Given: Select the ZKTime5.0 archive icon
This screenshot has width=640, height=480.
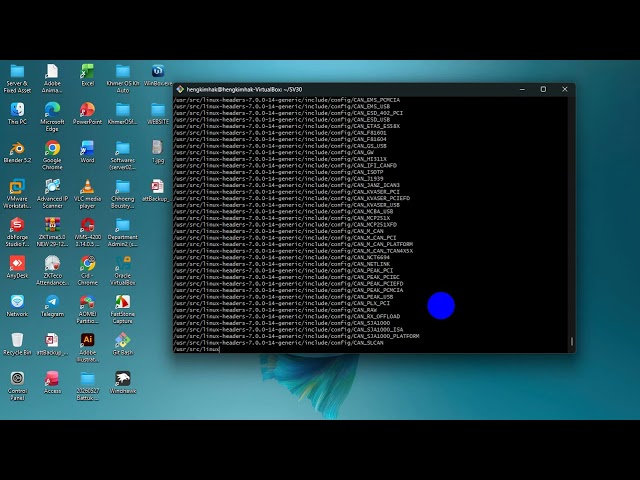Looking at the screenshot, I should pos(52,232).
